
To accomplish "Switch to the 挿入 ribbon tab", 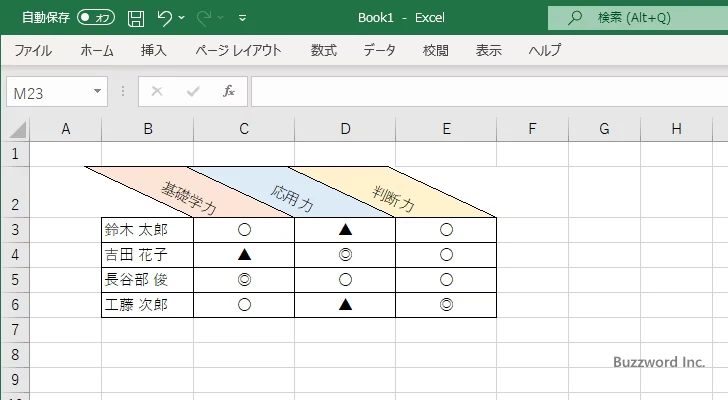I will click(x=154, y=50).
